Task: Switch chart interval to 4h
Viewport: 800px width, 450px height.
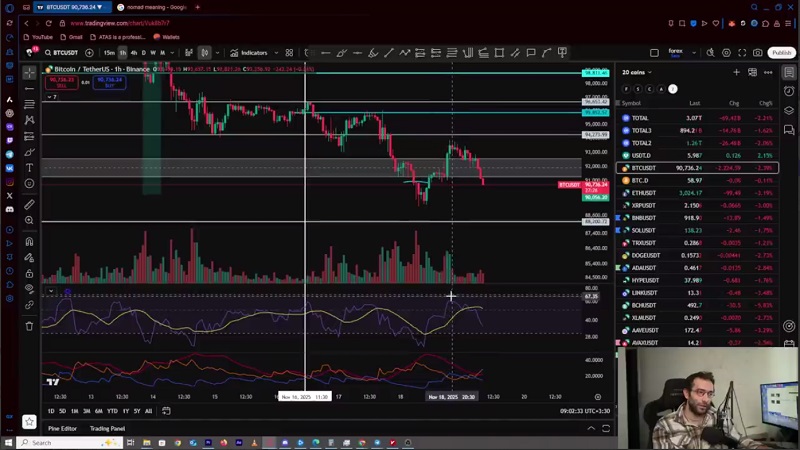Action: click(133, 52)
